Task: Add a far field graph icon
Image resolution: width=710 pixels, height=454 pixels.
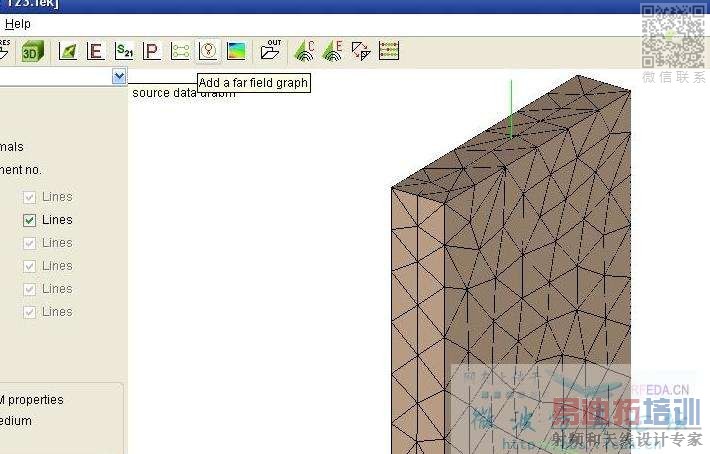Action: 208,51
